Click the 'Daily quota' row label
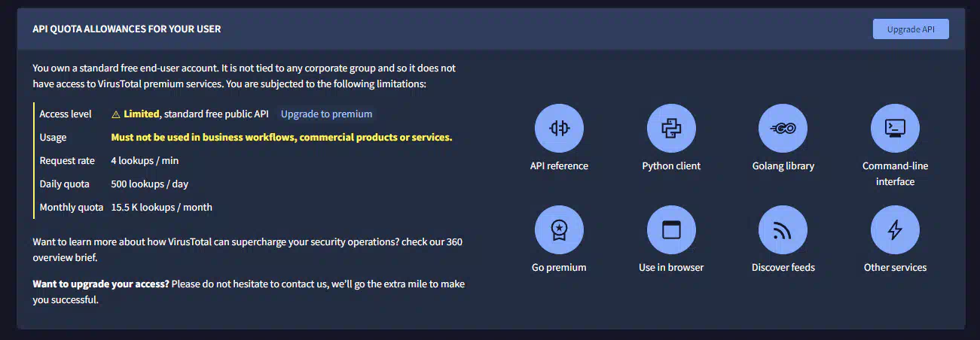Viewport: 980px width, 340px height. pyautogui.click(x=64, y=184)
